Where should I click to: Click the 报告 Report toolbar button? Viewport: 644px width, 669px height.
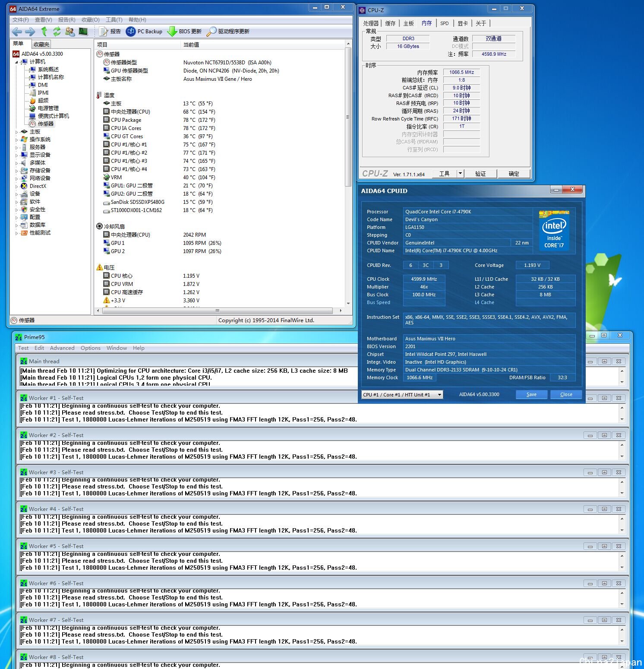pyautogui.click(x=110, y=31)
